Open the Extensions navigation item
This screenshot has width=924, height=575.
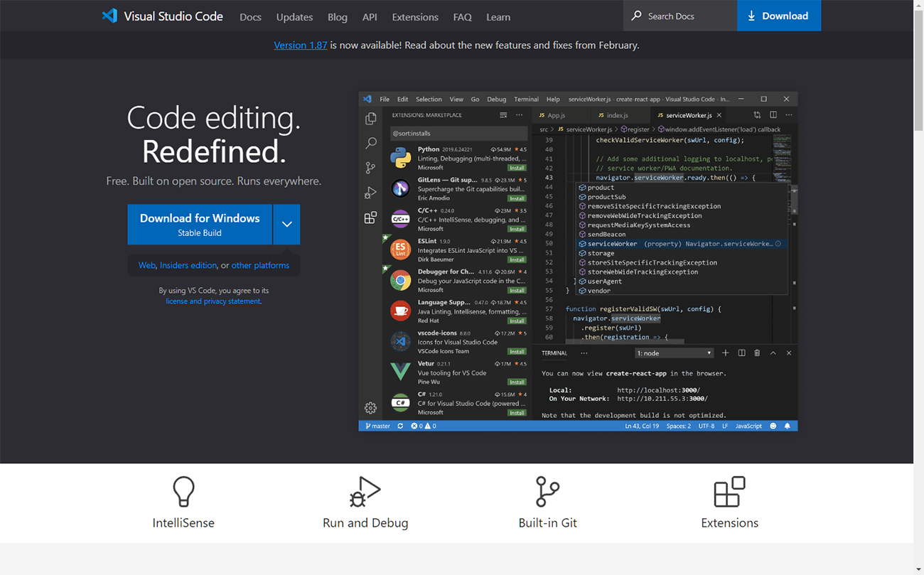tap(415, 17)
